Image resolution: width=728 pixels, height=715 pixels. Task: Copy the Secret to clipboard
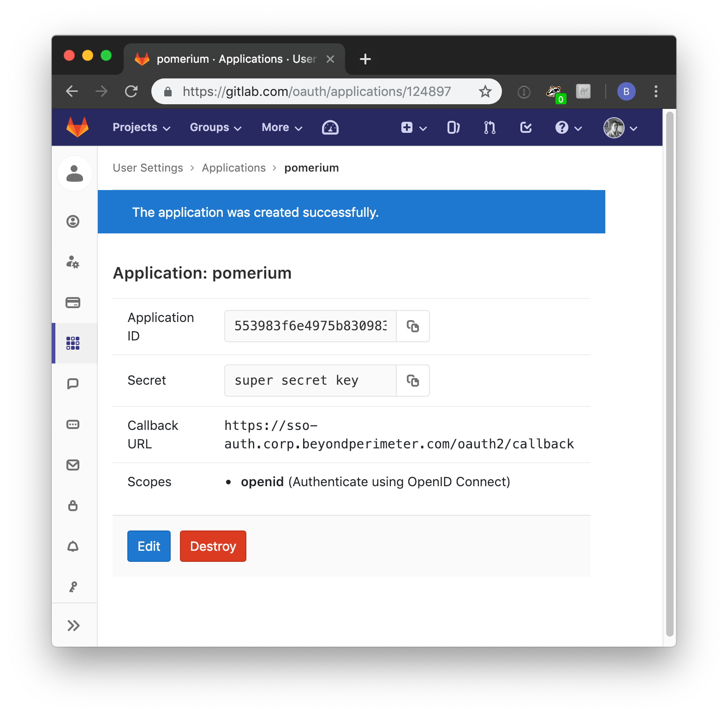(x=413, y=381)
